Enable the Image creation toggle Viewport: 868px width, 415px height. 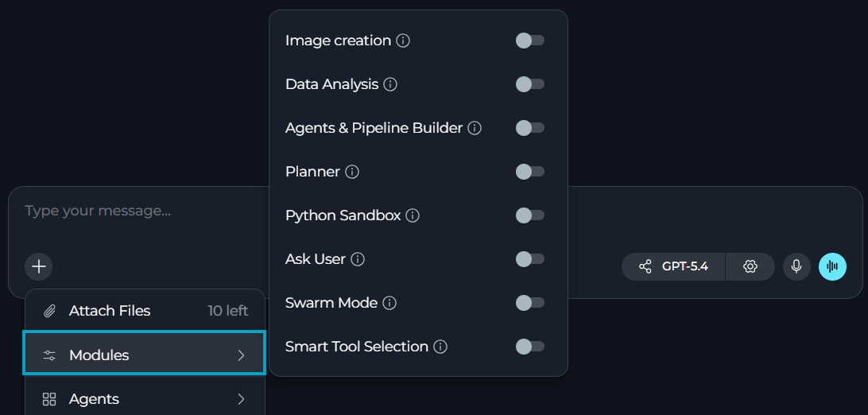[529, 41]
